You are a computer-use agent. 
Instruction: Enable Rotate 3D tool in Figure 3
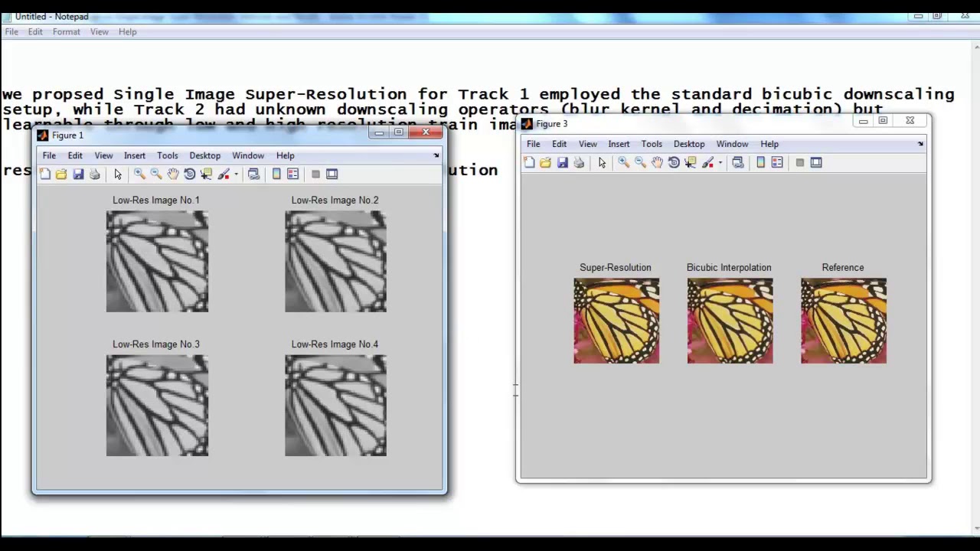tap(674, 162)
